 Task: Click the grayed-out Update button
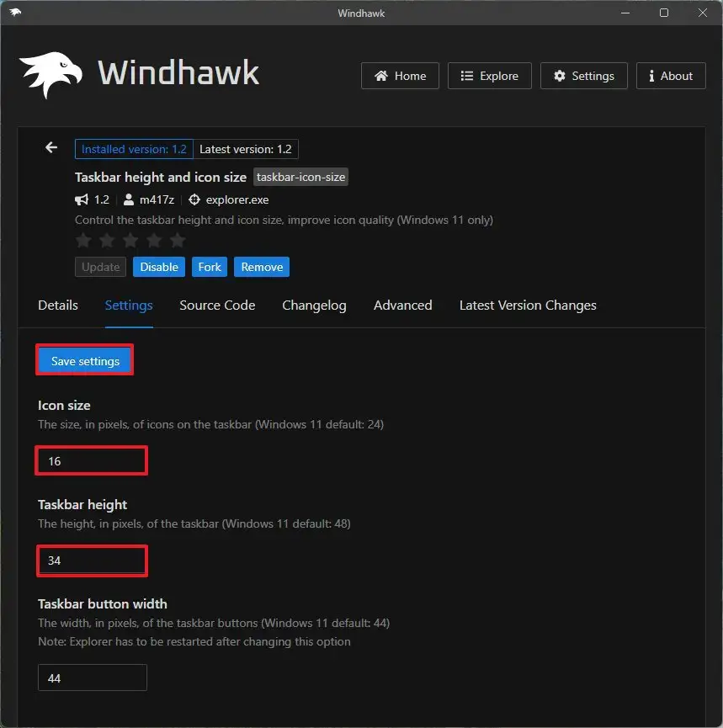[100, 267]
